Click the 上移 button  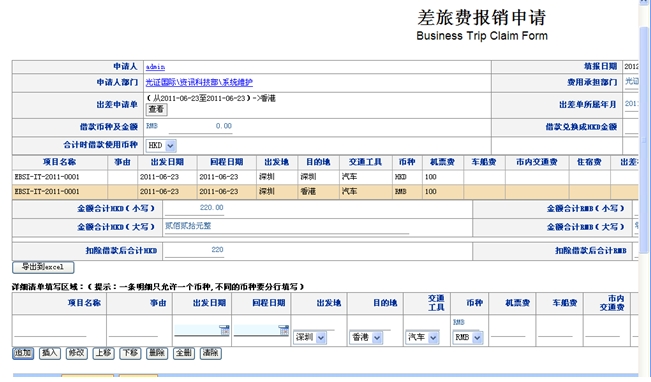pos(103,353)
